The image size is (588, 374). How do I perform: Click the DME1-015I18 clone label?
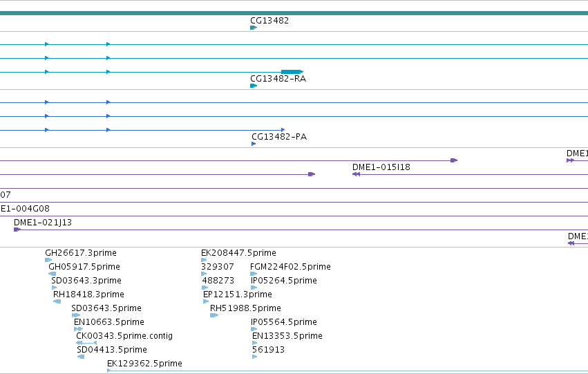(x=381, y=167)
